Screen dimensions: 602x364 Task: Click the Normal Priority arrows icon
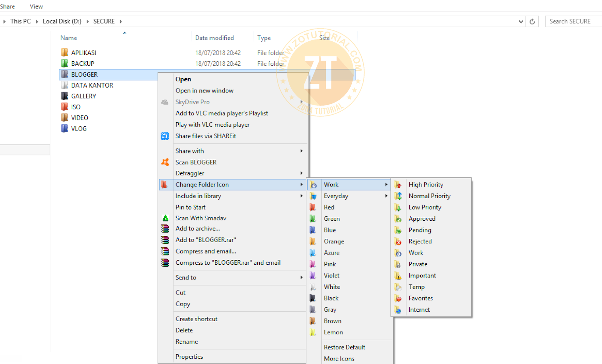pyautogui.click(x=398, y=196)
